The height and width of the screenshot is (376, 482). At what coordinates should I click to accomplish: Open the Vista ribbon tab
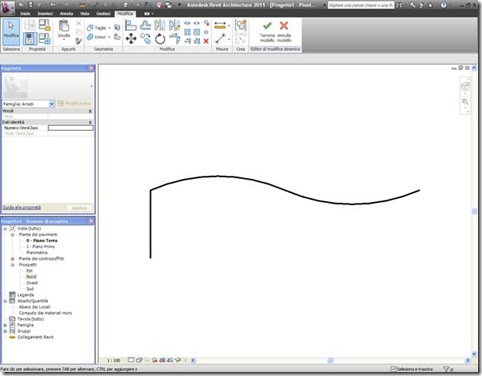[x=85, y=14]
